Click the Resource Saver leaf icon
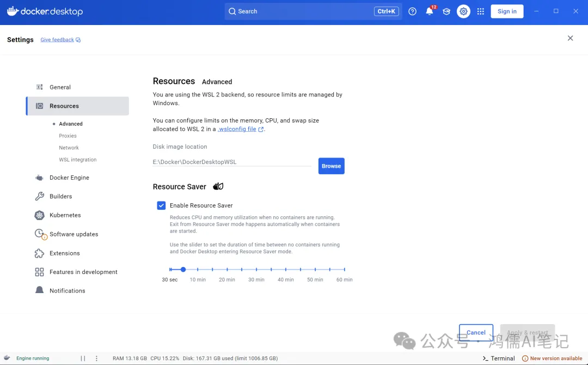 (x=218, y=186)
